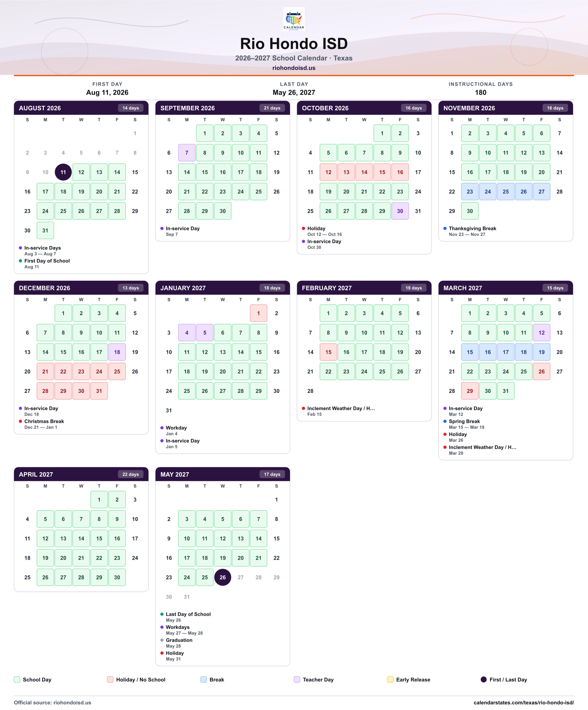Click the First / Last Day legend dot
This screenshot has height=710, width=588.
click(484, 680)
